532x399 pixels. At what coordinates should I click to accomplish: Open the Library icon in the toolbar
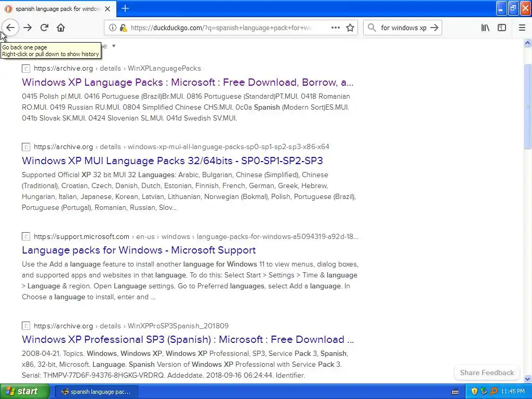(485, 28)
